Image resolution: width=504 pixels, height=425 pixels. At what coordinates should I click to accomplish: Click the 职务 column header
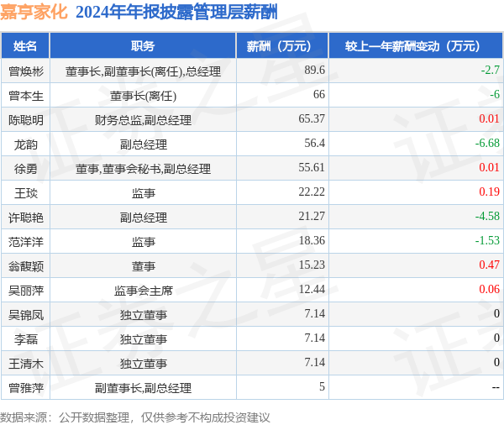[x=143, y=46]
